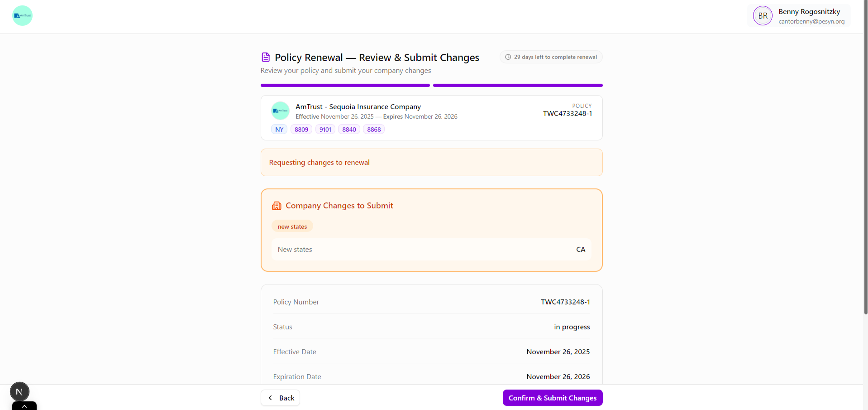This screenshot has width=868, height=410.
Task: Toggle the 8809 class code chip
Action: (x=301, y=129)
